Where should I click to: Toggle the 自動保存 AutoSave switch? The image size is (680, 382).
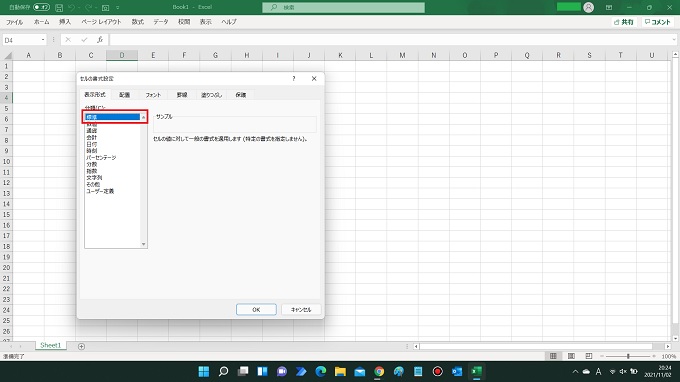(41, 7)
